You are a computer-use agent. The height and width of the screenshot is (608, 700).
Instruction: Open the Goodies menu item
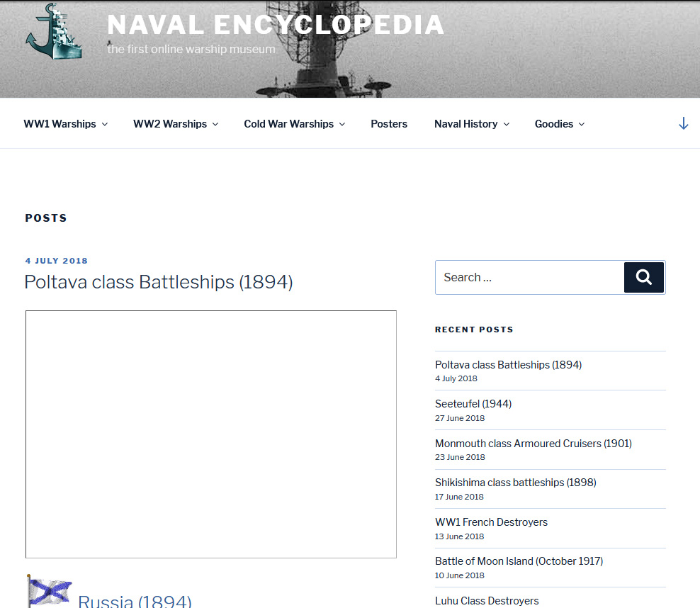554,123
